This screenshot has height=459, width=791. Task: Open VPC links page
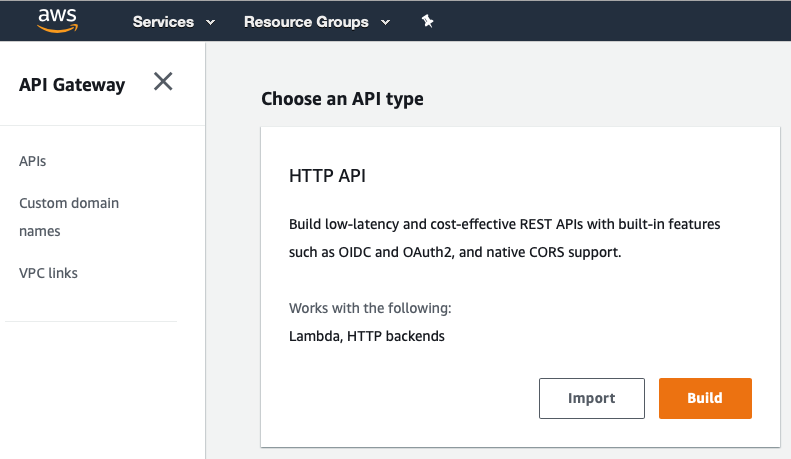(48, 273)
